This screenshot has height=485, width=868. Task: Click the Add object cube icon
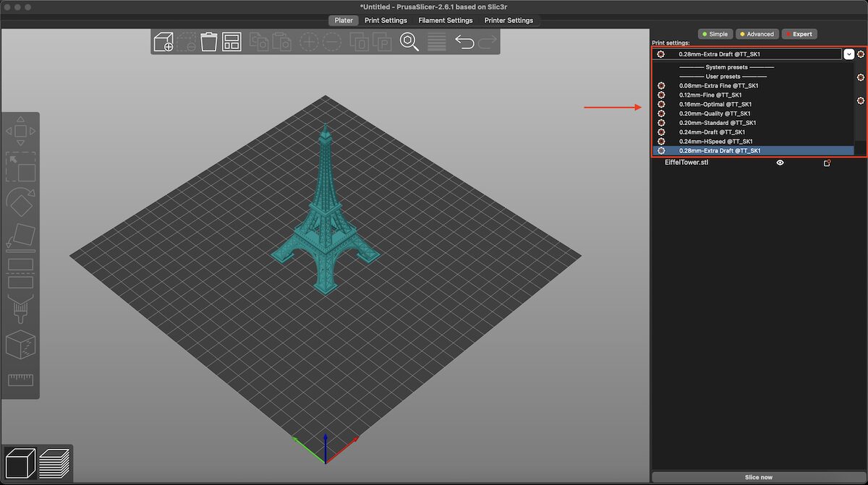click(163, 42)
